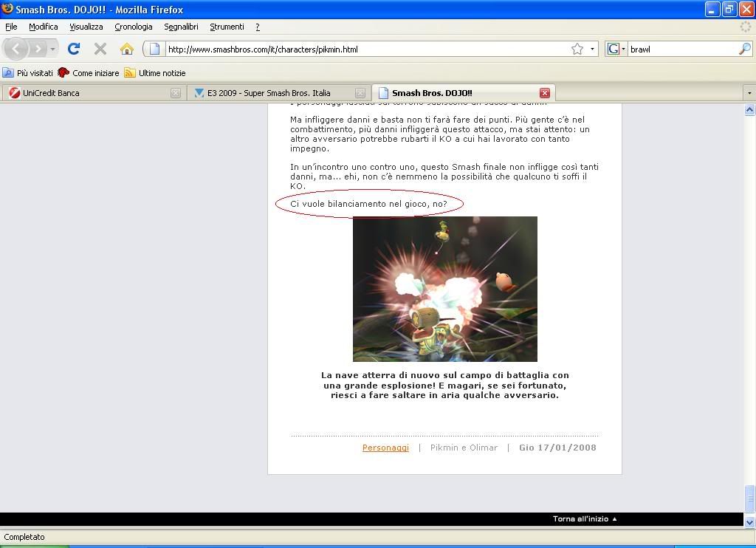Click the date Gio 17/01/2008
This screenshot has height=548, width=756.
point(557,448)
